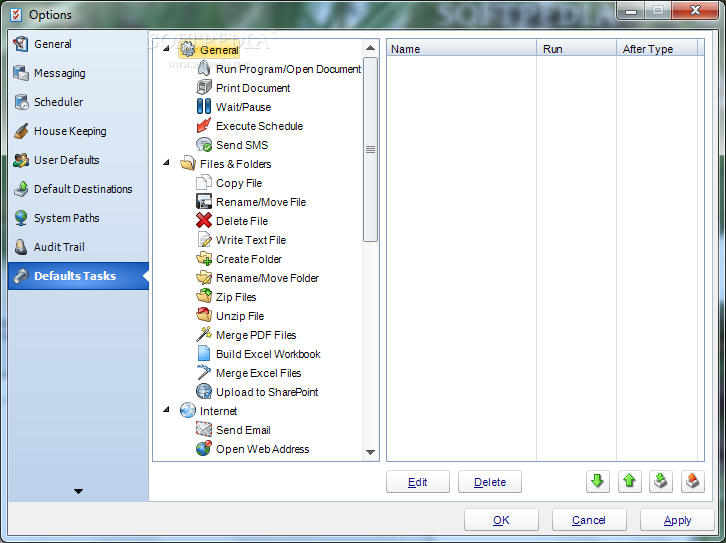Click the Run column header
The height and width of the screenshot is (543, 726).
coord(576,49)
